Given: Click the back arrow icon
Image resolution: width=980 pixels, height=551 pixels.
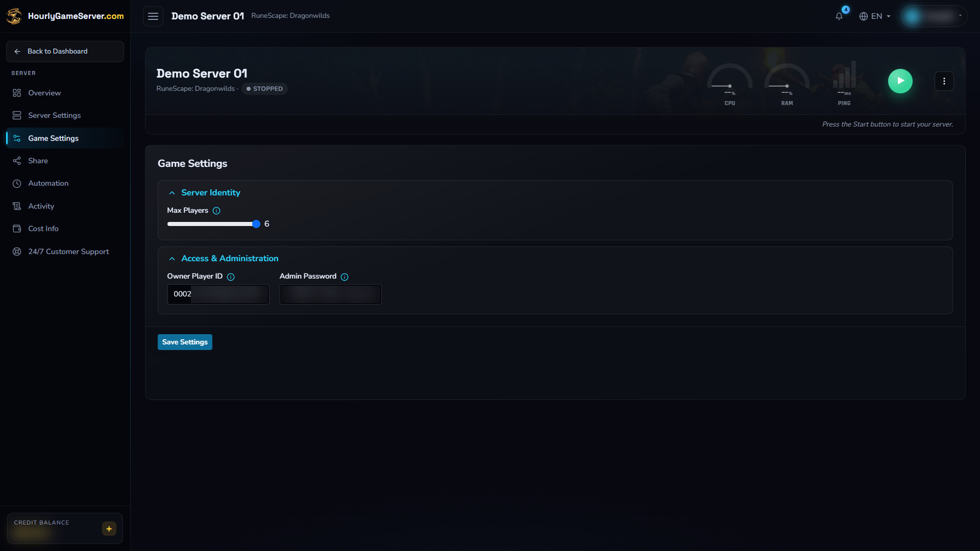Looking at the screenshot, I should 17,52.
